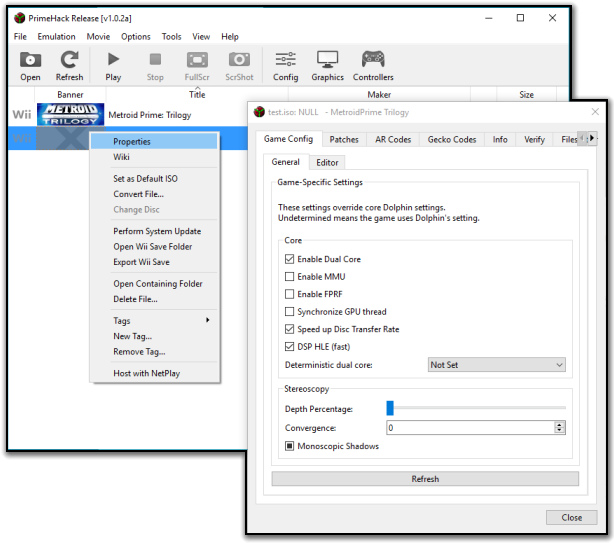The image size is (614, 543).
Task: Open the View menu
Action: click(201, 36)
